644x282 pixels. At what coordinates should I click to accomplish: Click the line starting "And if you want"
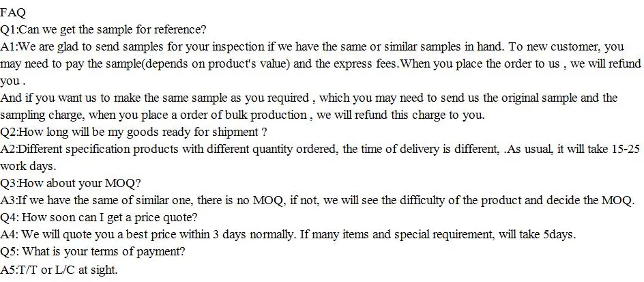[205, 98]
